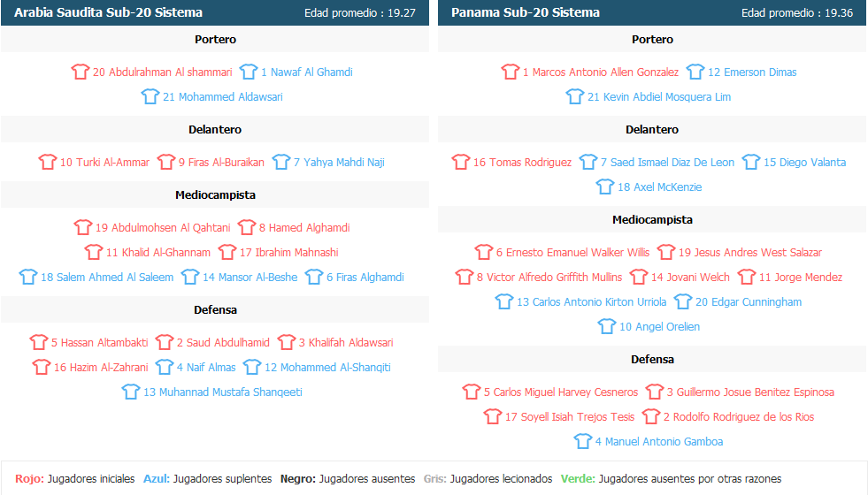Click red jersey icon beside Abdulrahman Al shammari
Image resolution: width=868 pixels, height=495 pixels.
click(x=81, y=72)
